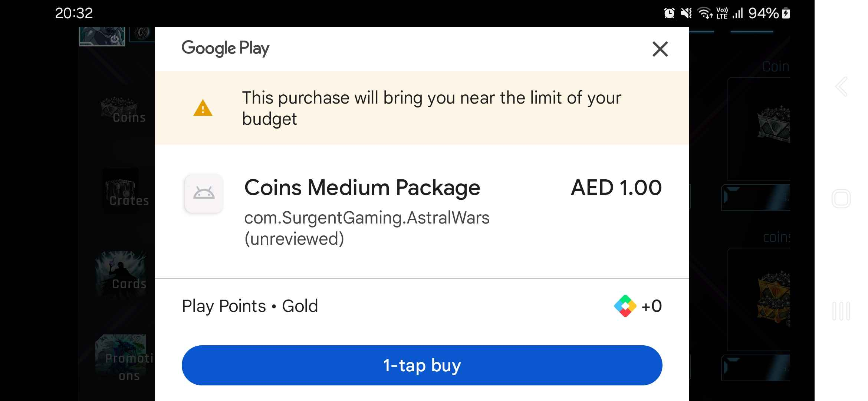The image size is (868, 401).
Task: Click the Android app placeholder icon
Action: coord(204,193)
